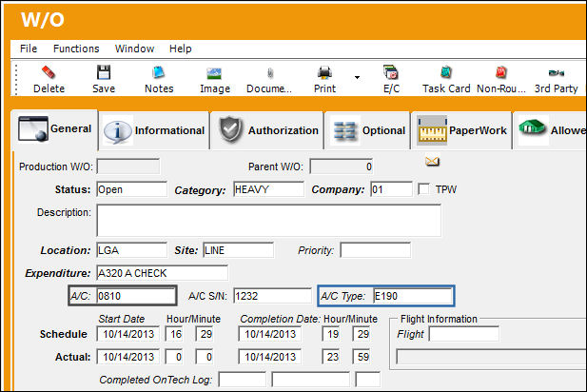Click the envelope mail icon
The width and height of the screenshot is (587, 392).
(432, 162)
